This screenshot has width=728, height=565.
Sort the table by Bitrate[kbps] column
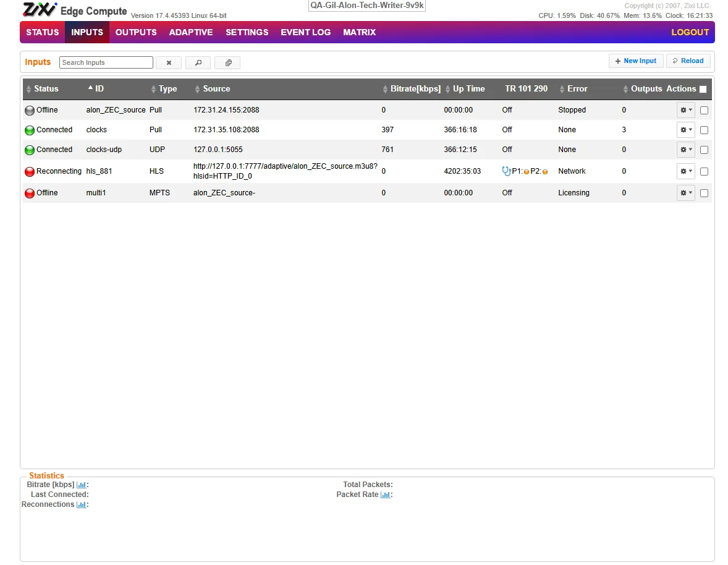(412, 88)
